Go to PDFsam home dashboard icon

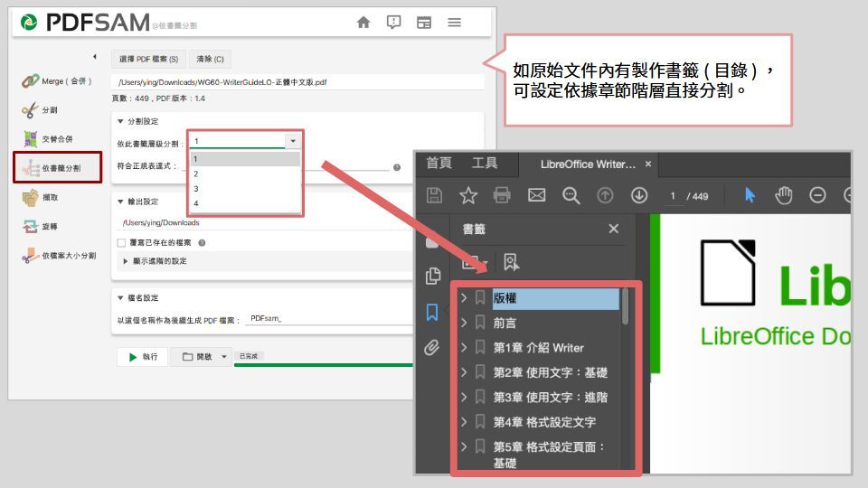pyautogui.click(x=363, y=22)
